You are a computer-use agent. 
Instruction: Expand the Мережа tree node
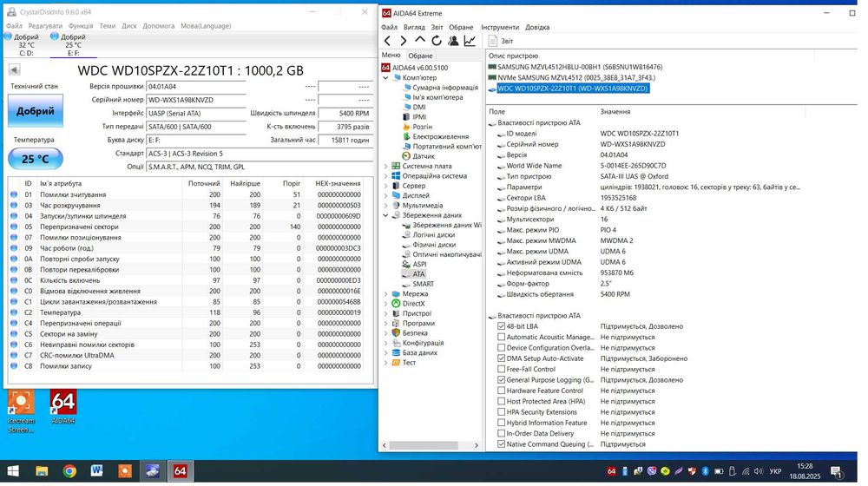(386, 294)
